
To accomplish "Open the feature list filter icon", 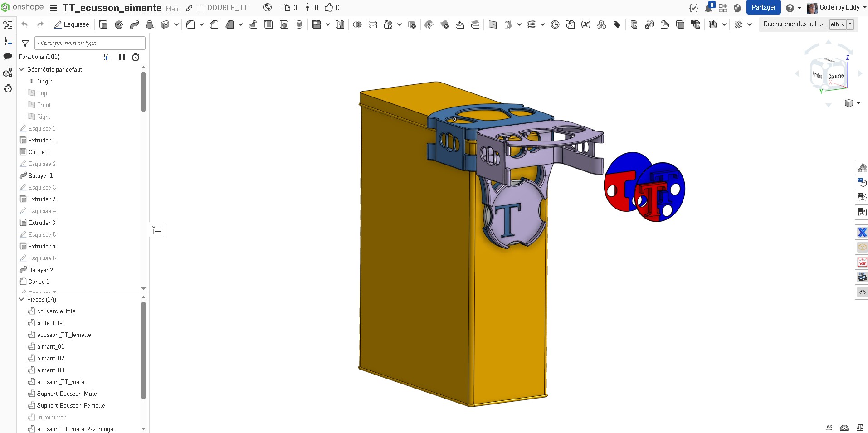I will click(25, 44).
